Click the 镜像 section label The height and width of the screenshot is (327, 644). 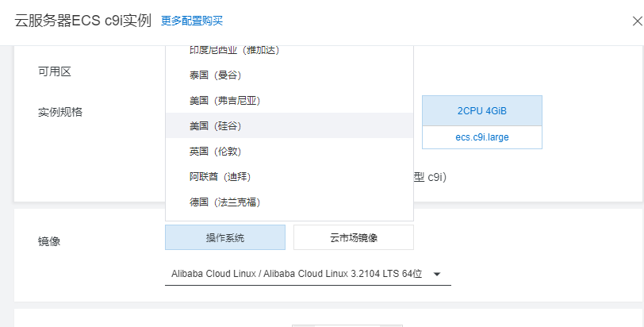coord(49,240)
